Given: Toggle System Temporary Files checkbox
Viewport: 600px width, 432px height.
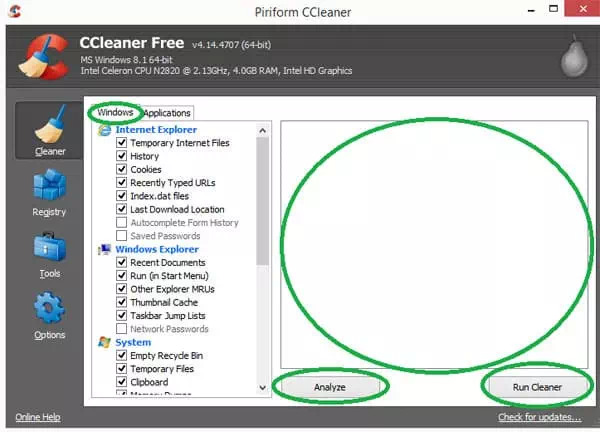Looking at the screenshot, I should [x=122, y=368].
